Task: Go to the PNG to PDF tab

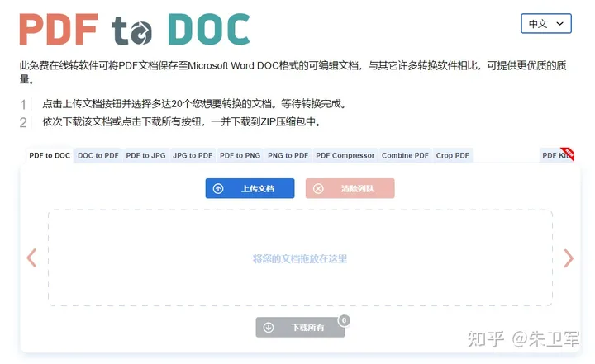Action: coord(288,155)
